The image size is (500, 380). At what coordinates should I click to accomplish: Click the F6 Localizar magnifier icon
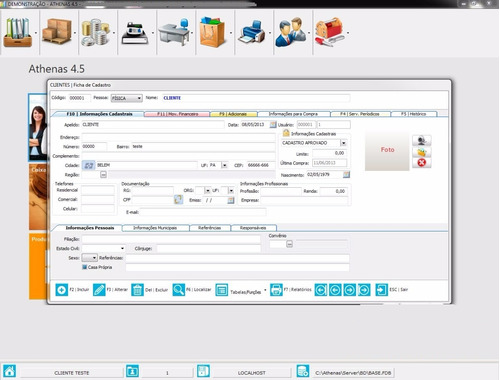[179, 290]
